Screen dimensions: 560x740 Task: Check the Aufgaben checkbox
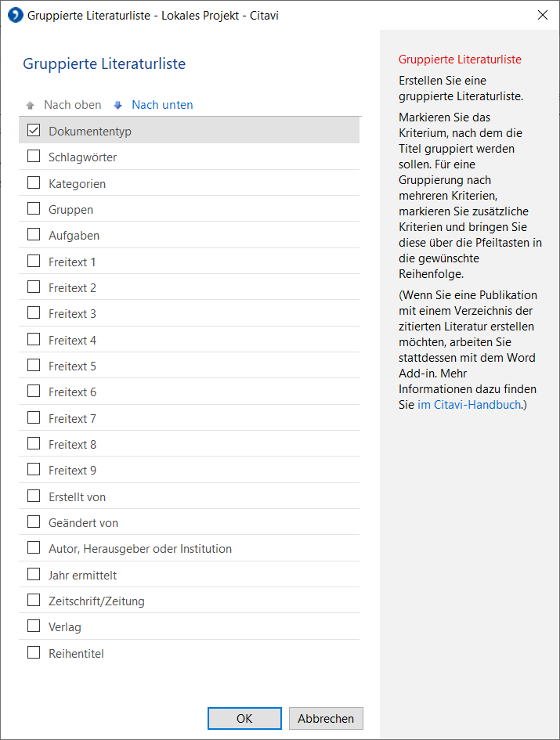point(34,235)
